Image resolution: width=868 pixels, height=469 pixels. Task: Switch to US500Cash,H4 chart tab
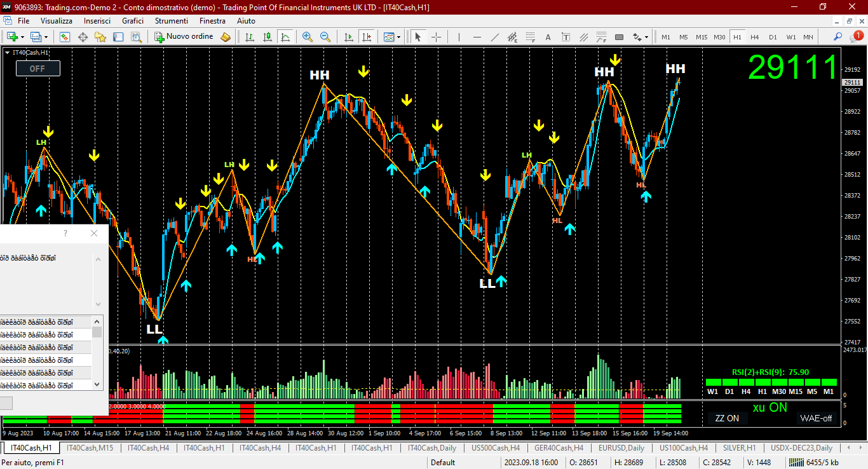pyautogui.click(x=495, y=448)
